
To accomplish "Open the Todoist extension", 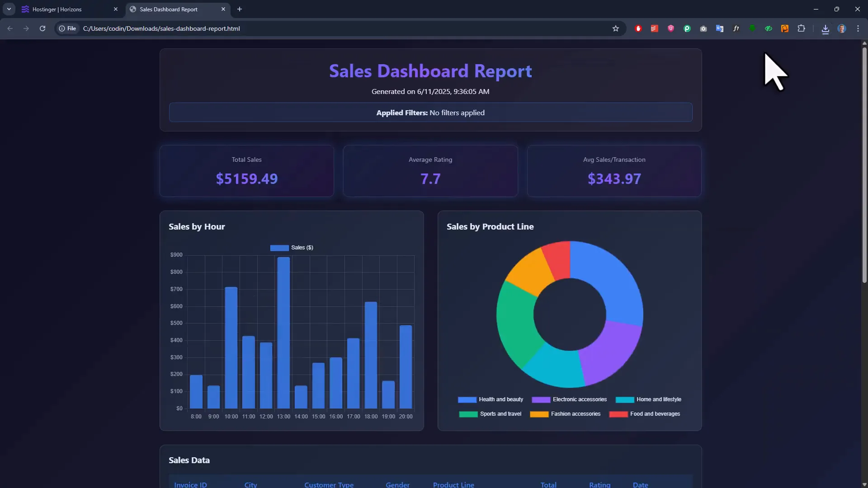I will pos(654,28).
